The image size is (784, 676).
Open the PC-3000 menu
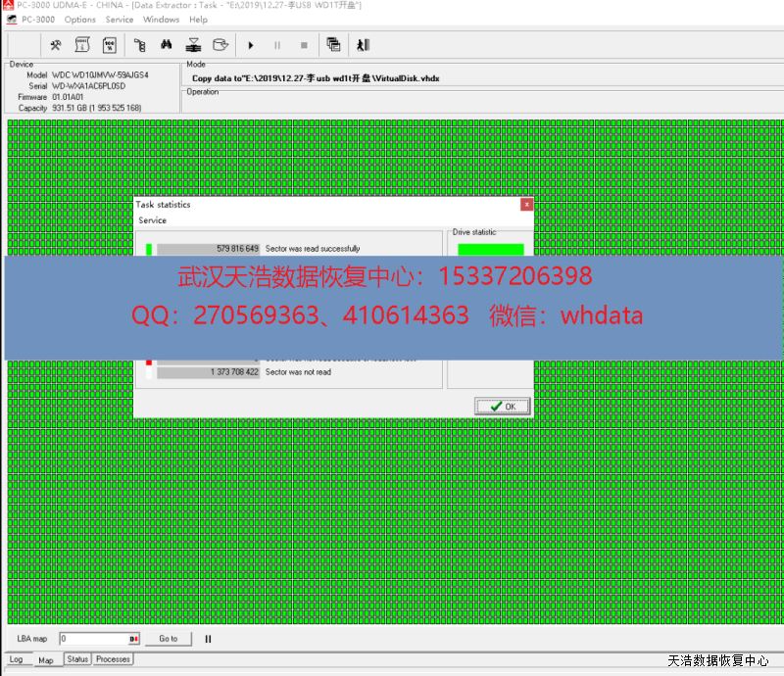click(38, 20)
